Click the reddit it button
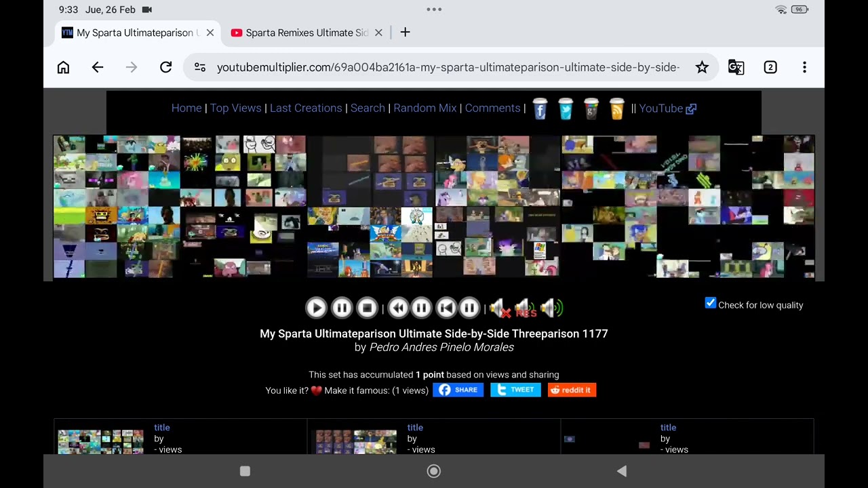This screenshot has height=488, width=868. [572, 390]
